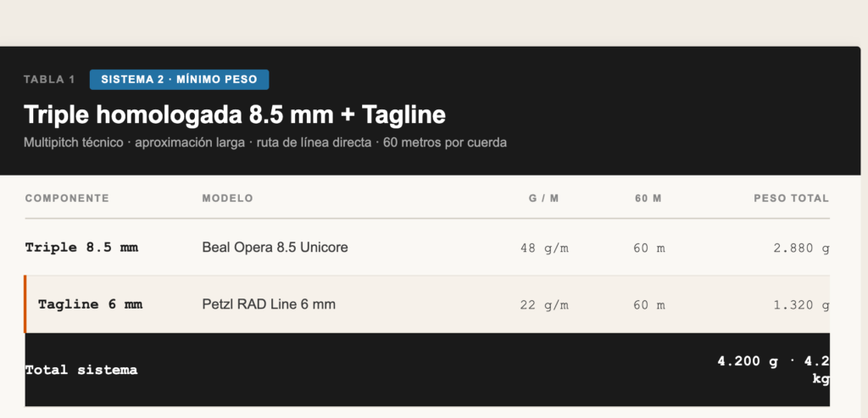The image size is (868, 418).
Task: Click the G / M column header
Action: pos(544,198)
